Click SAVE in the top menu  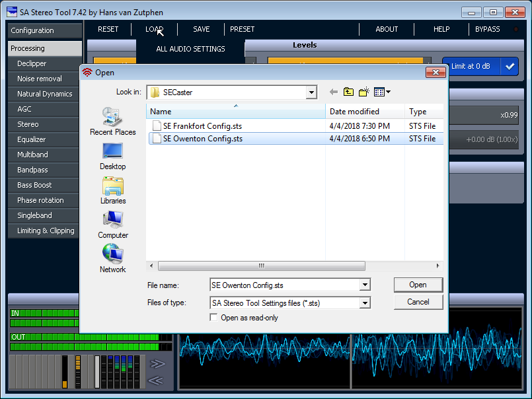point(202,29)
